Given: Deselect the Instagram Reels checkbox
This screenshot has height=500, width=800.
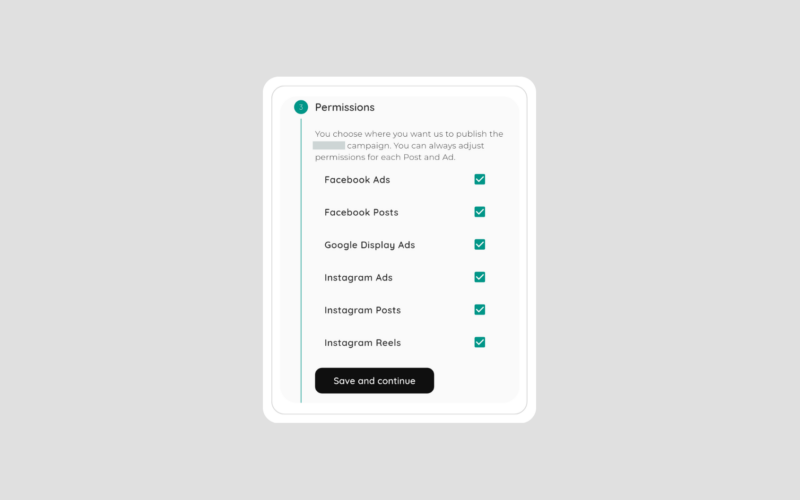Looking at the screenshot, I should [x=480, y=342].
